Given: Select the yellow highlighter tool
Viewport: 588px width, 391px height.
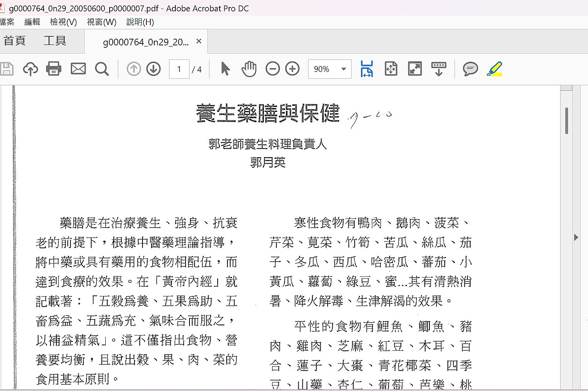Looking at the screenshot, I should point(494,69).
